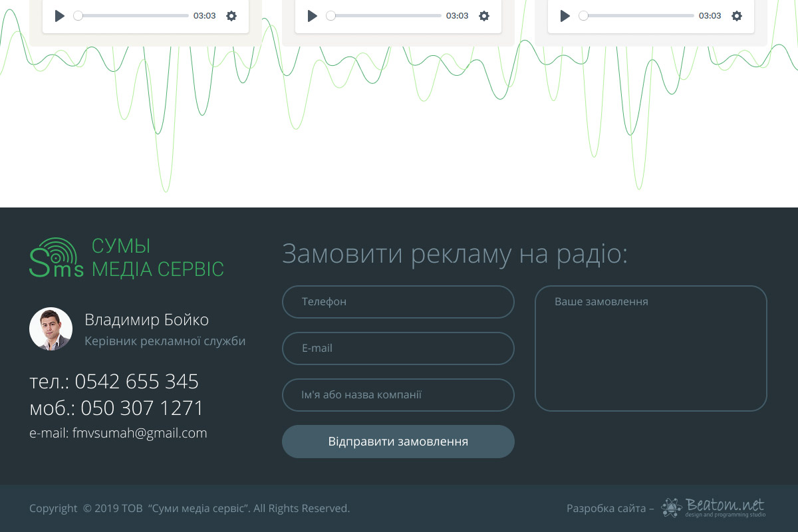Click into the E-mail field
Image resolution: width=798 pixels, height=532 pixels.
tap(398, 348)
